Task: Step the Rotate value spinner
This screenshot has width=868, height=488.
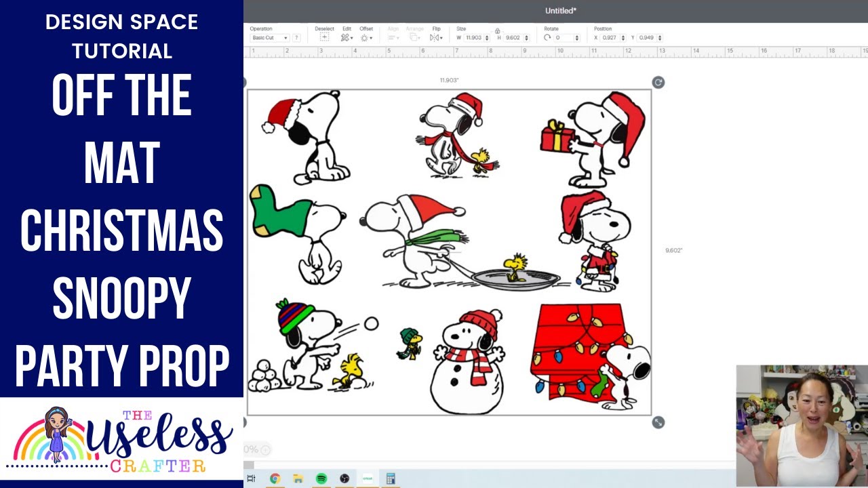Action: click(577, 38)
